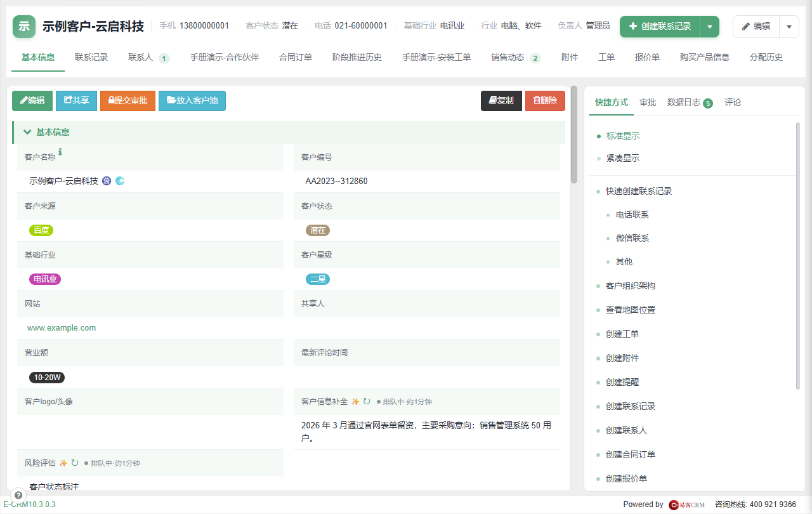
Task: Open the 数据日志 tab in side panel
Action: point(684,102)
